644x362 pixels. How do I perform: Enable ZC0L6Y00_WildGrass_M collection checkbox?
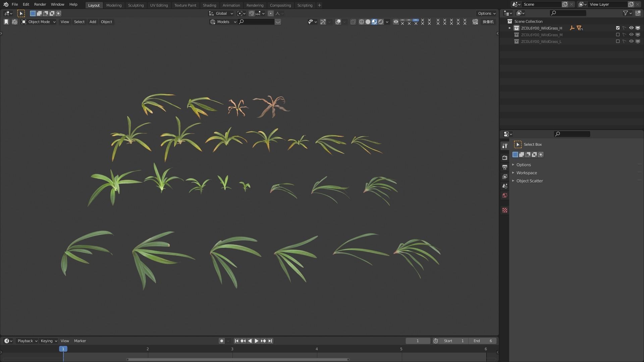[x=618, y=35]
